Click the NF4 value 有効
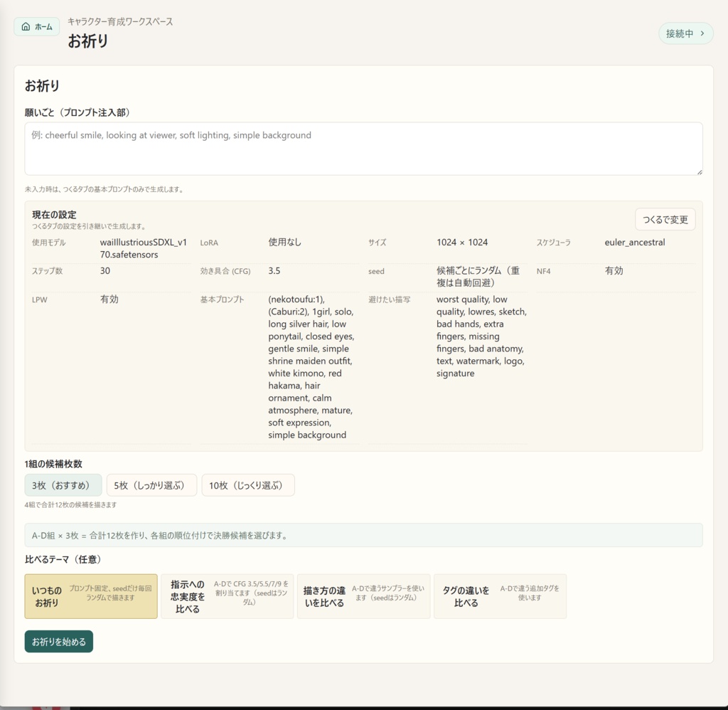This screenshot has width=728, height=710. [614, 270]
